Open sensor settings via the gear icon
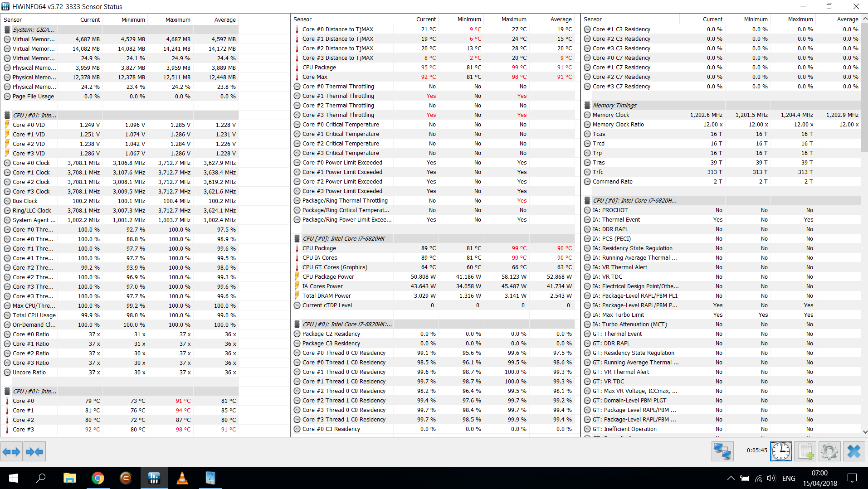 pos(829,451)
